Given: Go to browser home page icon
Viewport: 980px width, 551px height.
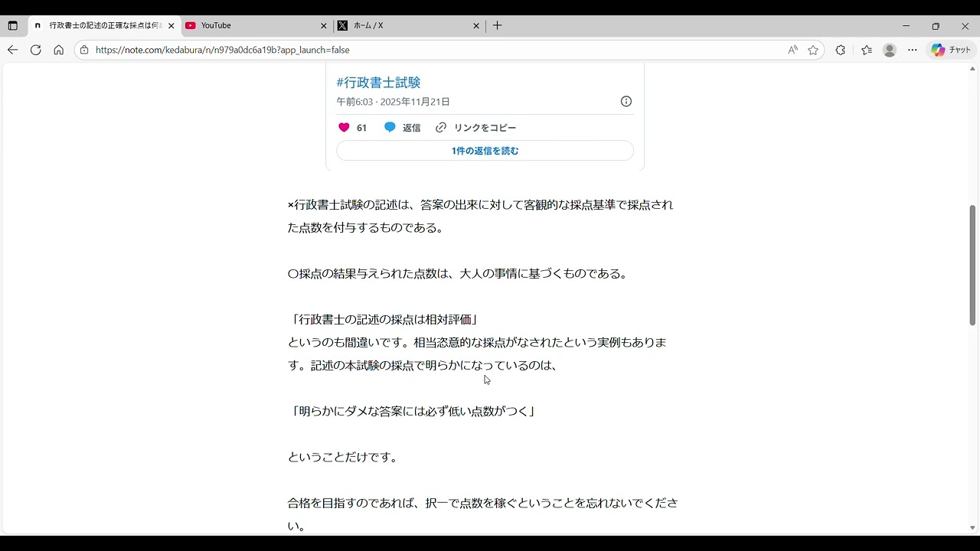Looking at the screenshot, I should pos(58,50).
